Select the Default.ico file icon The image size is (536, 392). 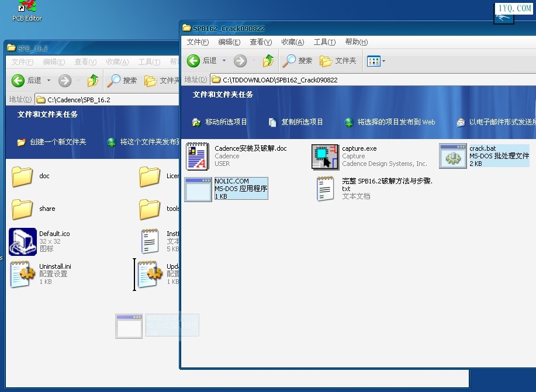click(23, 242)
